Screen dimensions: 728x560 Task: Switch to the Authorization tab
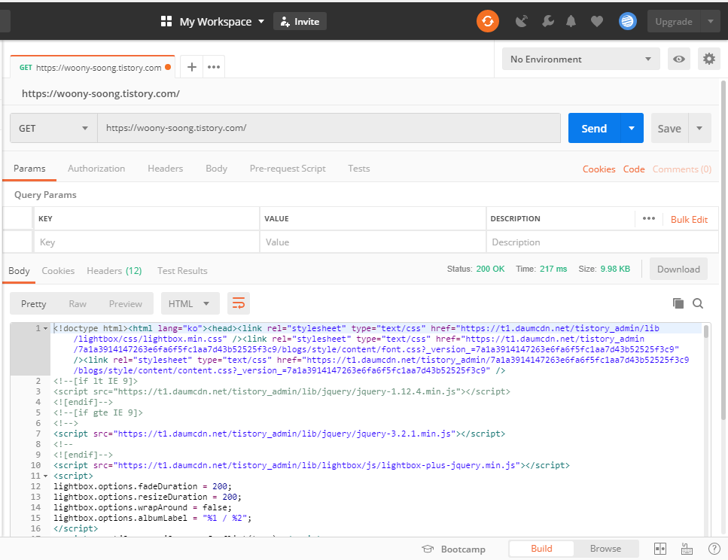pos(96,169)
